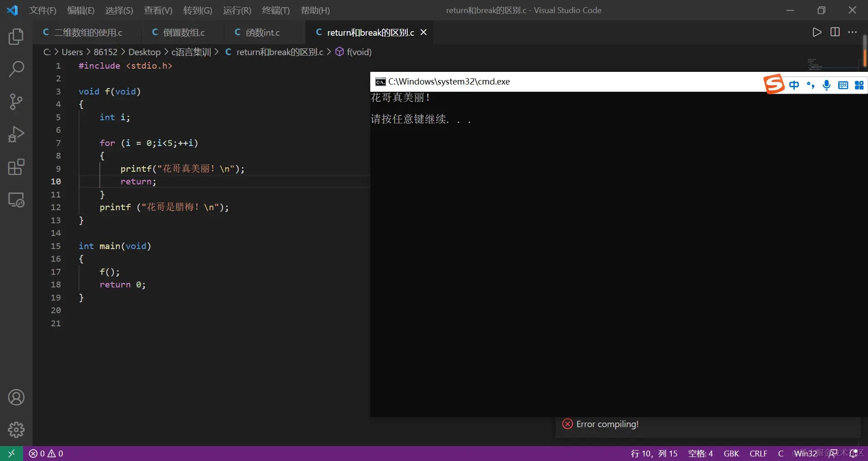Change end of line sequence CRLF
The height and width of the screenshot is (461, 868).
point(758,453)
